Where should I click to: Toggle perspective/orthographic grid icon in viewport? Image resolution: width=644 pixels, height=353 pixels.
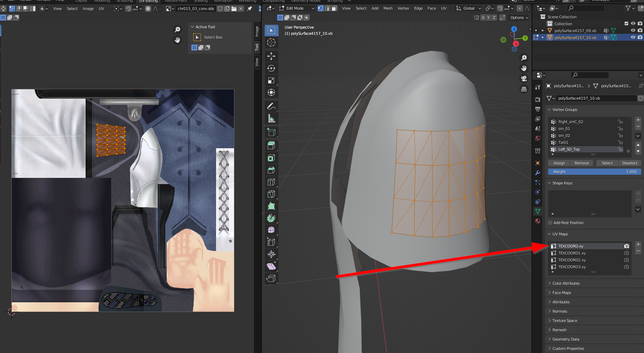click(524, 89)
